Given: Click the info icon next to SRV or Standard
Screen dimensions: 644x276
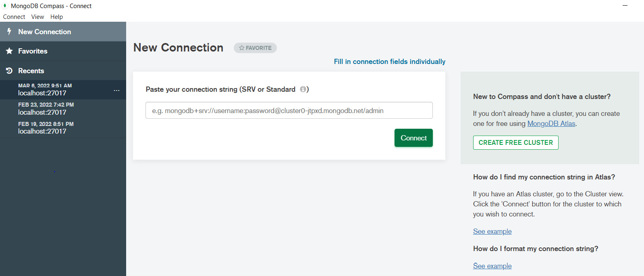Looking at the screenshot, I should coord(303,89).
